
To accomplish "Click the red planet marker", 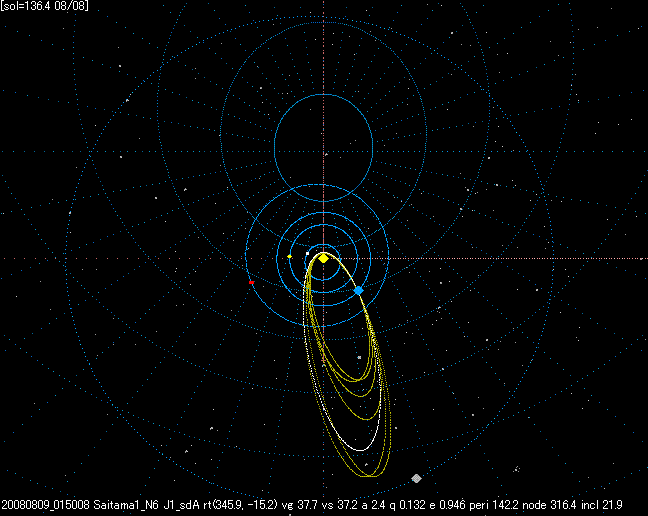I will (251, 283).
